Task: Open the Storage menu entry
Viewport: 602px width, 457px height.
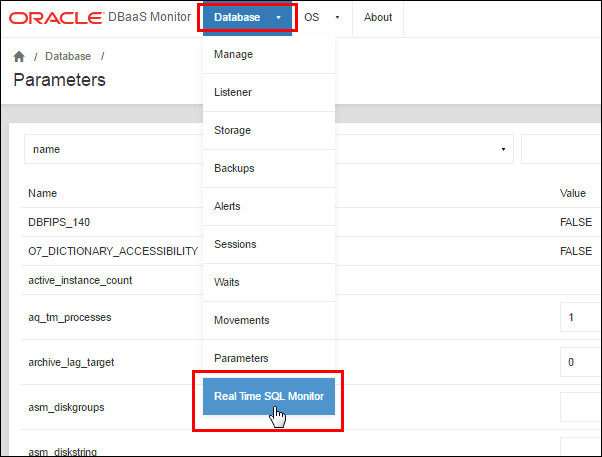Action: click(269, 130)
